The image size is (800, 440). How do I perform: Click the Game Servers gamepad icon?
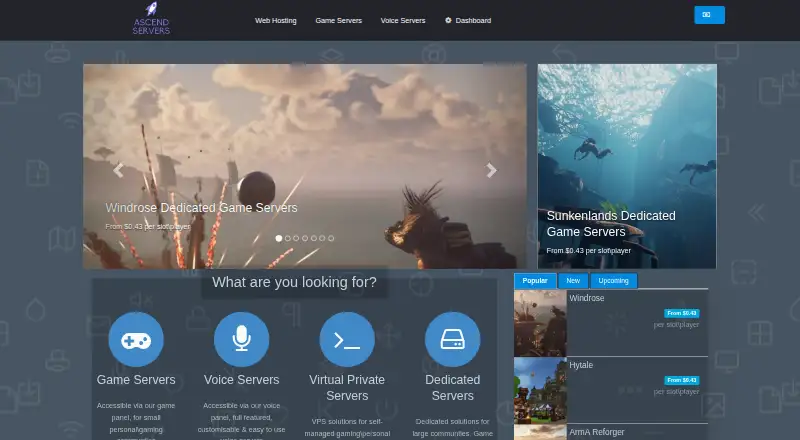tap(136, 339)
